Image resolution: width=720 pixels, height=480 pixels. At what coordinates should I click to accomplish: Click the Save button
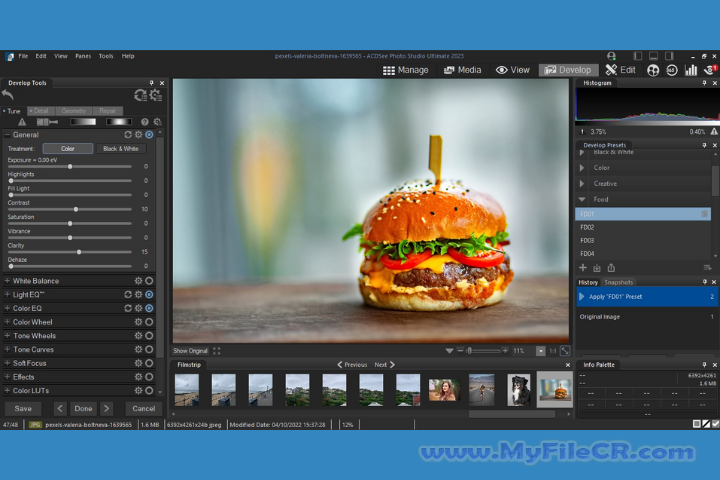pyautogui.click(x=23, y=408)
